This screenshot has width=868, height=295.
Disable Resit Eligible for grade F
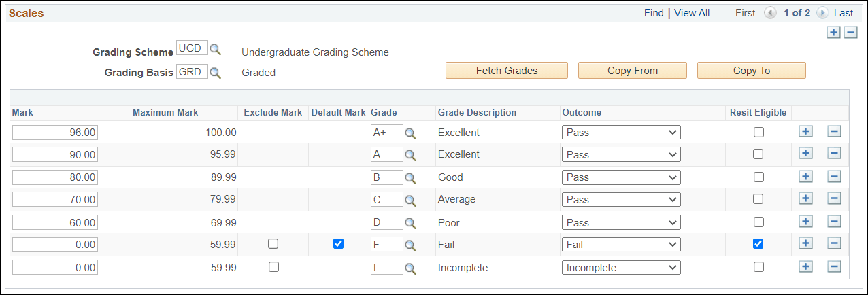click(758, 244)
